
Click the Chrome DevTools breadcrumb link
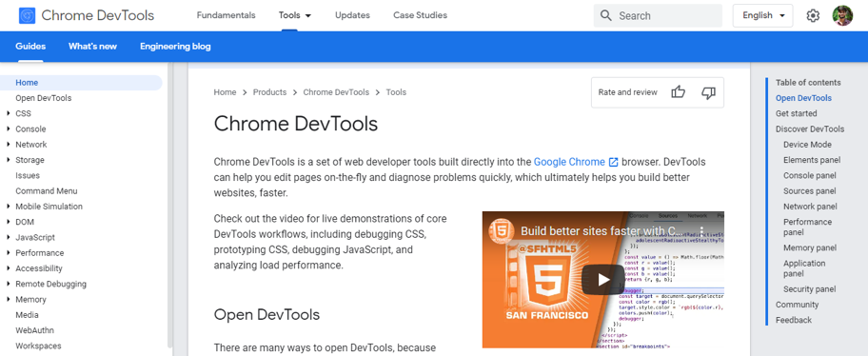tap(336, 92)
